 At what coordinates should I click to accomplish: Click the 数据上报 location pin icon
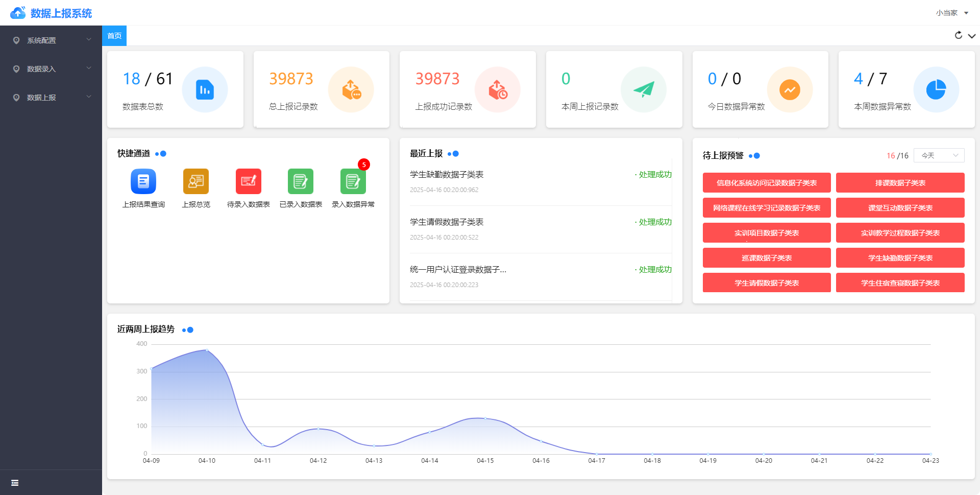[x=16, y=98]
